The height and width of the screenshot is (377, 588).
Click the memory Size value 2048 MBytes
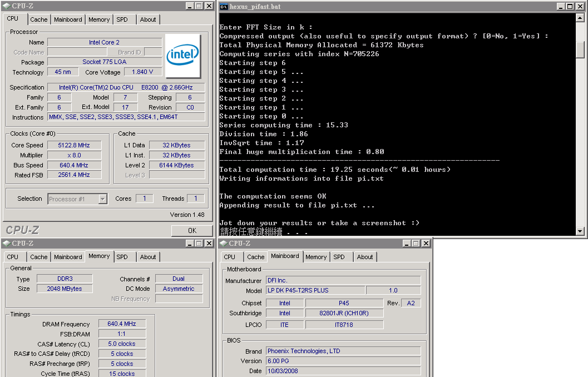pos(65,289)
